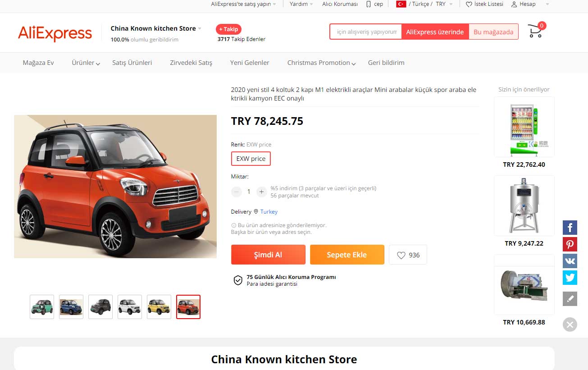Image resolution: width=588 pixels, height=370 pixels.
Task: Click the pencil edit icon
Action: tap(570, 299)
